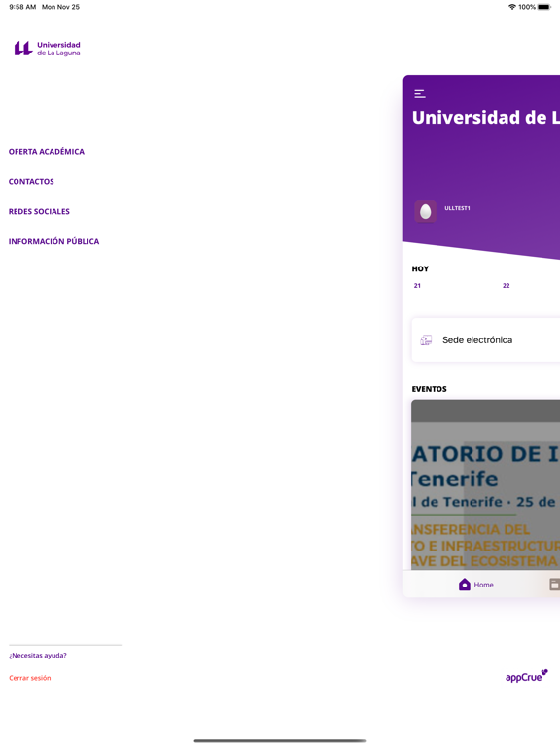Tap the 9:58 AM clock
Viewport: 560px width, 747px height.
tap(22, 7)
